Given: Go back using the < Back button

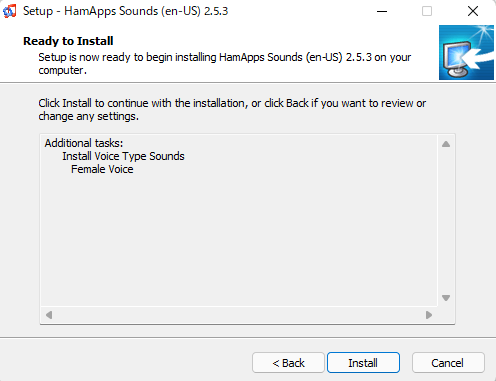Looking at the screenshot, I should [288, 362].
